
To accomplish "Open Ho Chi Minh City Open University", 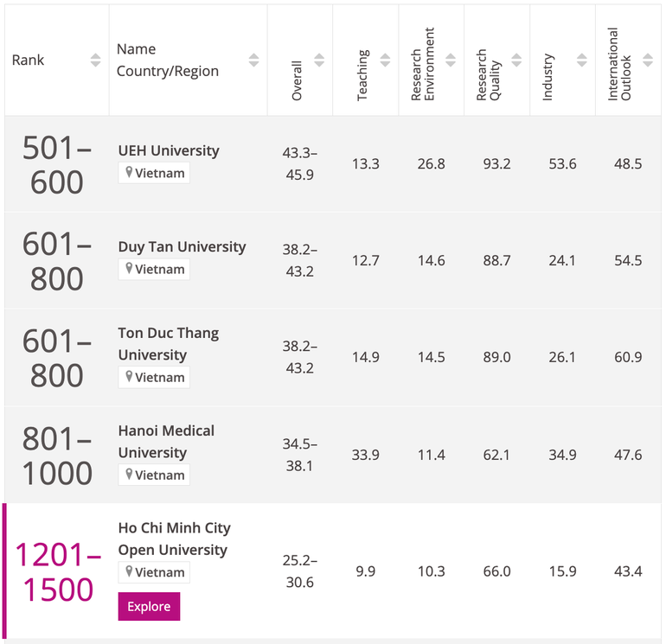I will click(x=174, y=539).
